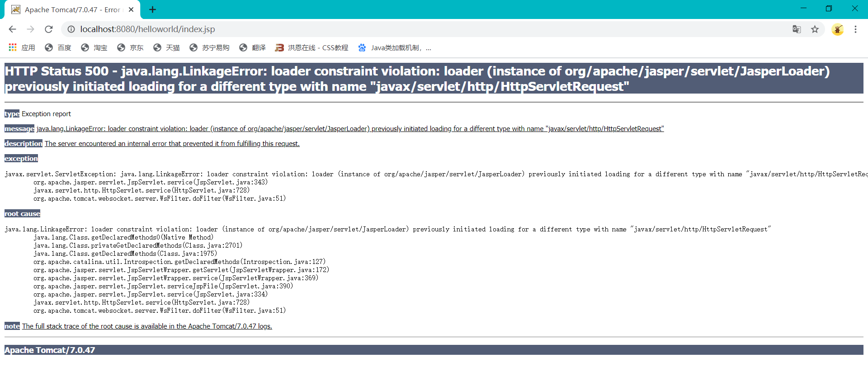Open the 翻译 bookmark
Viewport: 868px width, 367px height.
[x=252, y=47]
